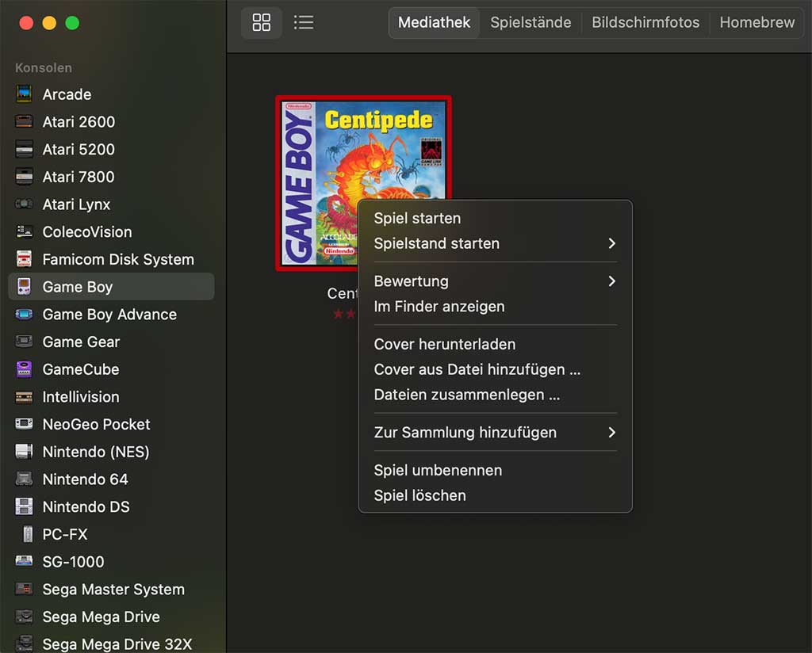Viewport: 812px width, 653px height.
Task: Open Atari Lynx by its sidebar label
Action: [x=76, y=204]
